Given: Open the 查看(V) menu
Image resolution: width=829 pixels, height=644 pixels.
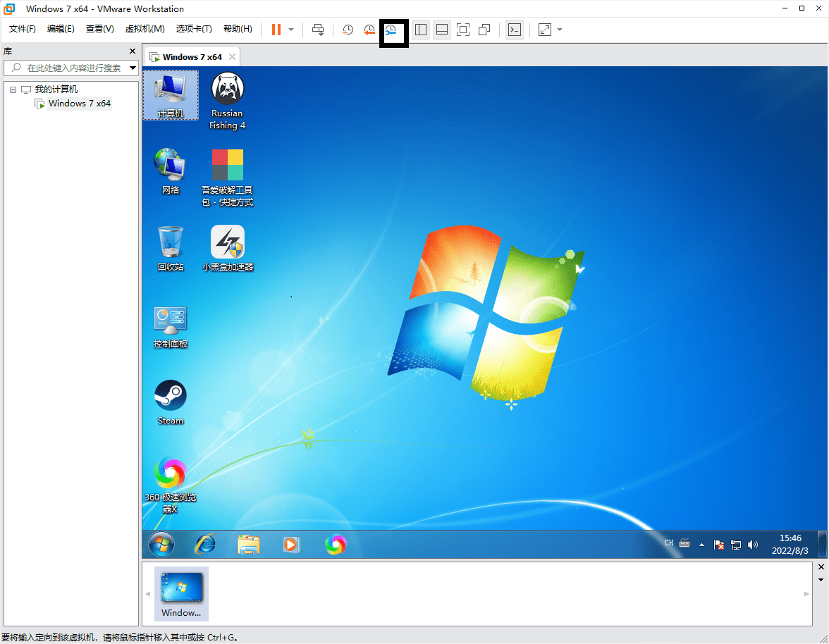Looking at the screenshot, I should [100, 28].
